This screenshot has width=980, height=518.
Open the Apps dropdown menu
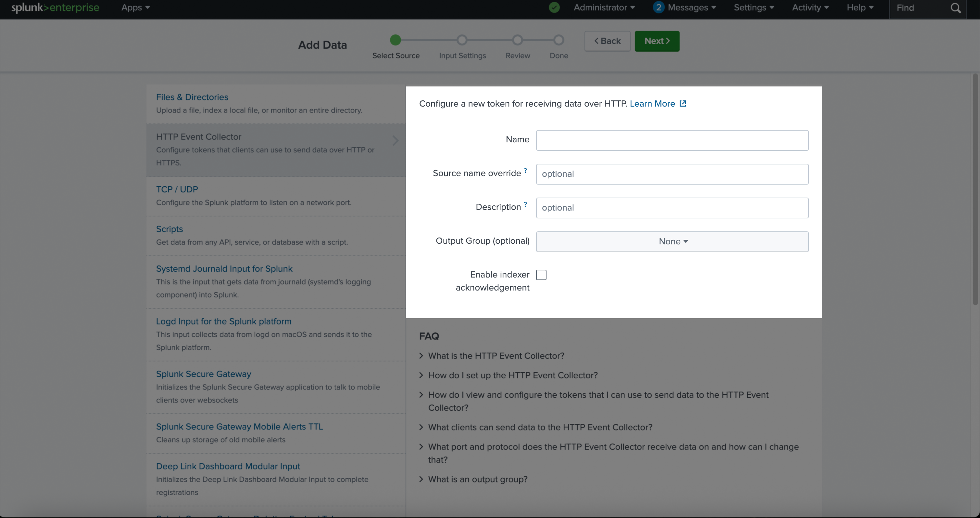[x=135, y=7]
